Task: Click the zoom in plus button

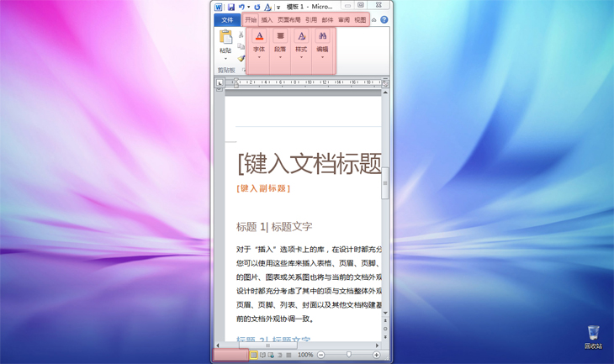Action: 376,356
